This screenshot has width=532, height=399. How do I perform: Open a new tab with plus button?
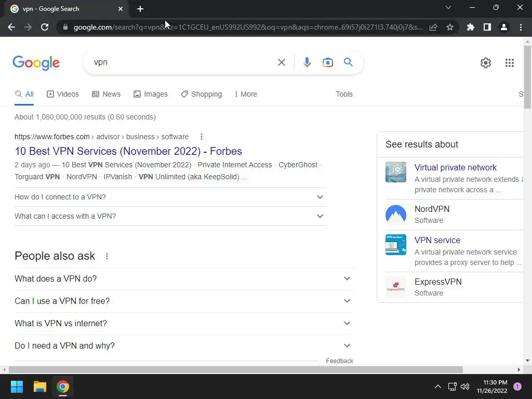[x=140, y=9]
